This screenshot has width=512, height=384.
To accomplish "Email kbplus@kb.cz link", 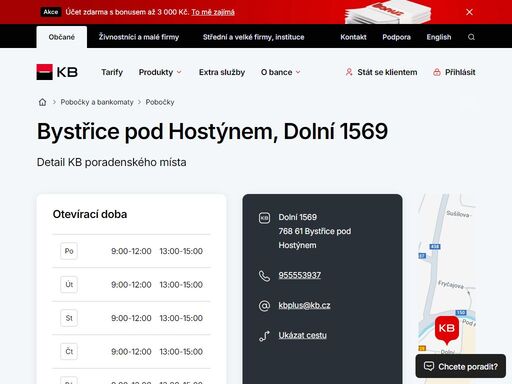I will [304, 305].
